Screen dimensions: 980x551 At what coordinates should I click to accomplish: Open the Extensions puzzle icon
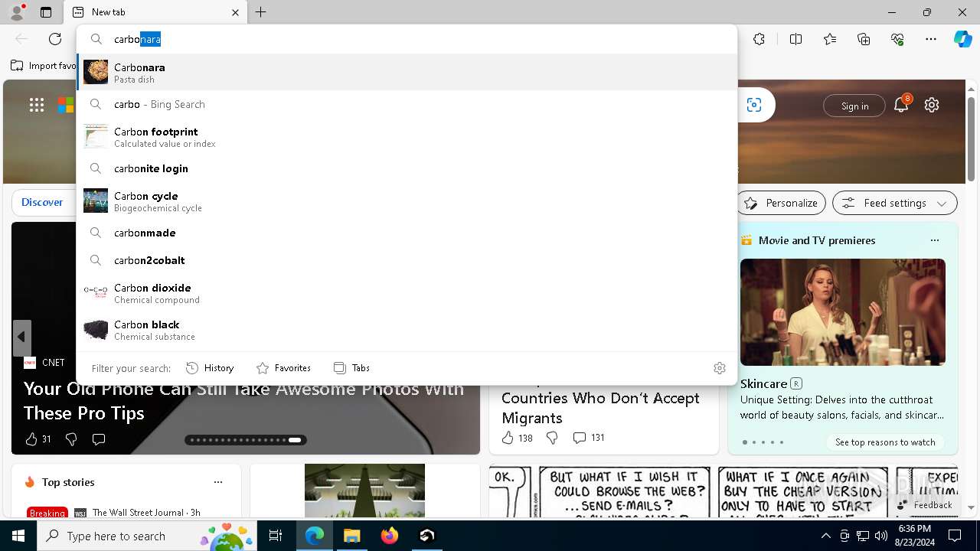(x=759, y=39)
